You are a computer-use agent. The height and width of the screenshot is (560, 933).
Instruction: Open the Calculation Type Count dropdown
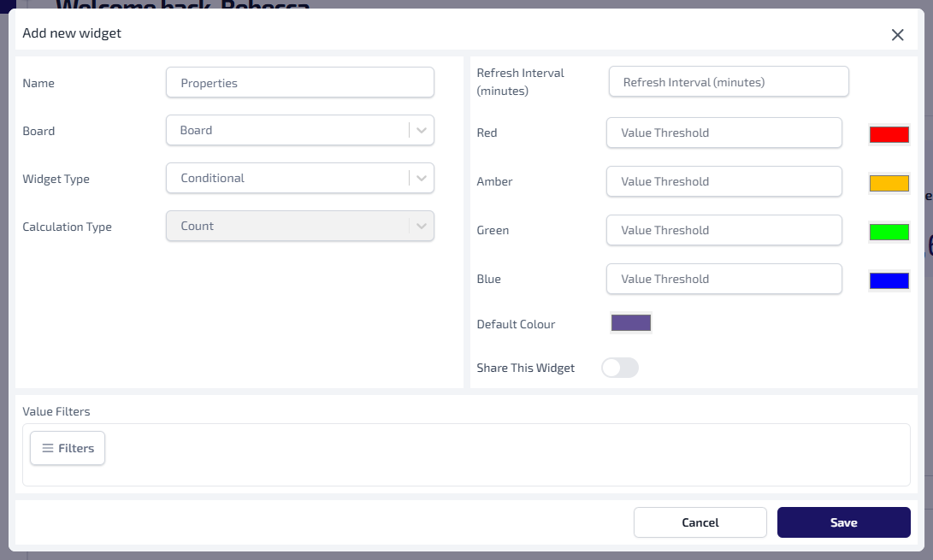[x=299, y=227]
